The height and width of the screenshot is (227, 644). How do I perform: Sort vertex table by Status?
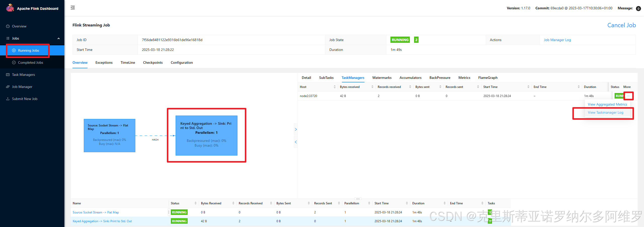click(x=195, y=203)
